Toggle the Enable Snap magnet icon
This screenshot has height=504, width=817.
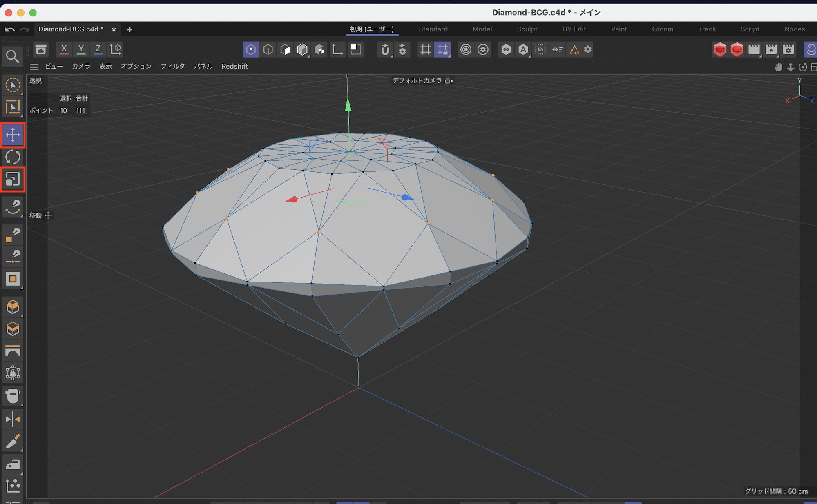tap(385, 50)
